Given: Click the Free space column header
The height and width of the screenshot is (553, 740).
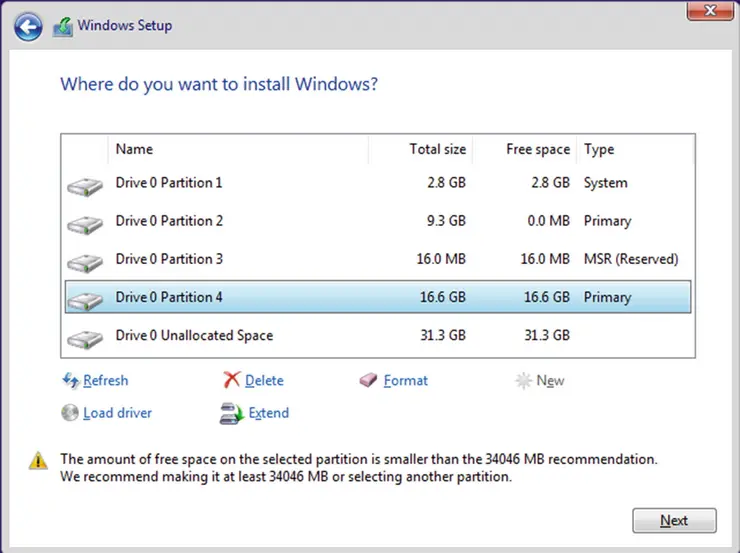Looking at the screenshot, I should 537,149.
